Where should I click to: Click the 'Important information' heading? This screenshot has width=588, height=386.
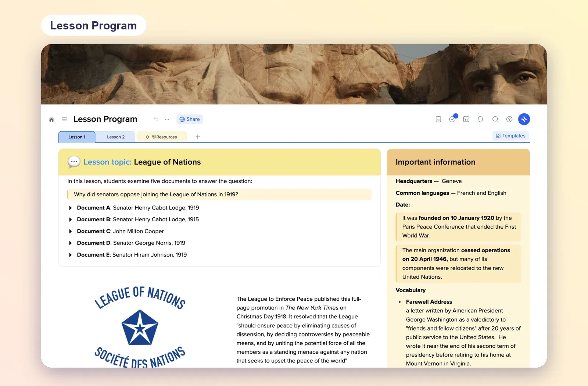click(x=435, y=162)
